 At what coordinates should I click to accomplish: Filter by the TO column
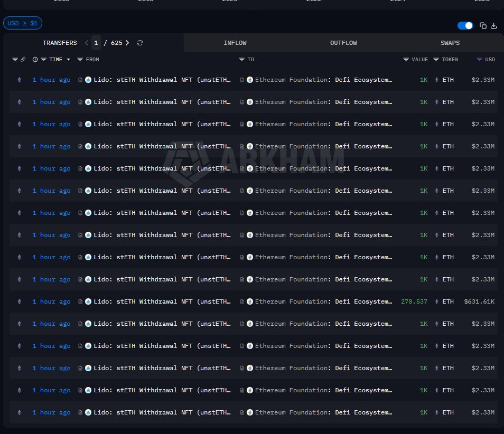[242, 60]
